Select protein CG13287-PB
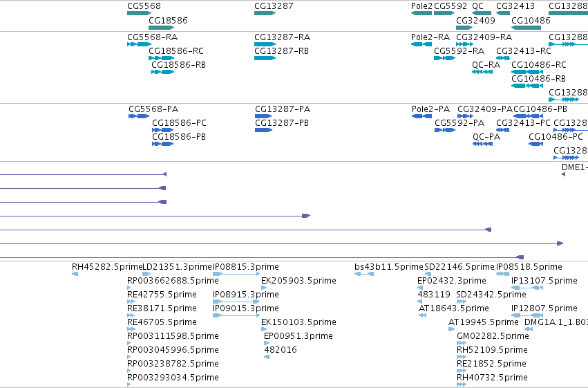The width and height of the screenshot is (588, 388). coord(263,130)
